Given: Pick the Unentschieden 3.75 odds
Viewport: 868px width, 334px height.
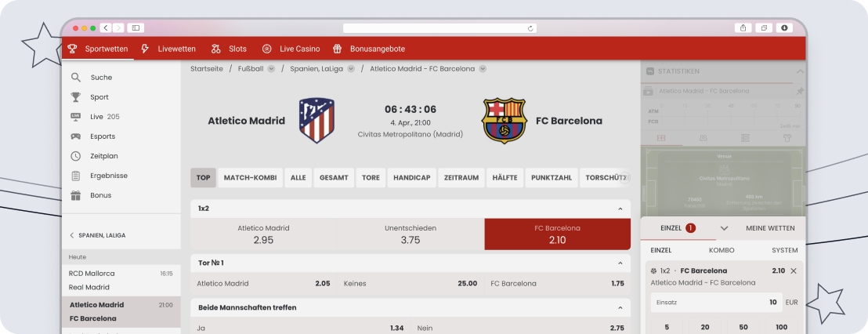Looking at the screenshot, I should click(410, 234).
